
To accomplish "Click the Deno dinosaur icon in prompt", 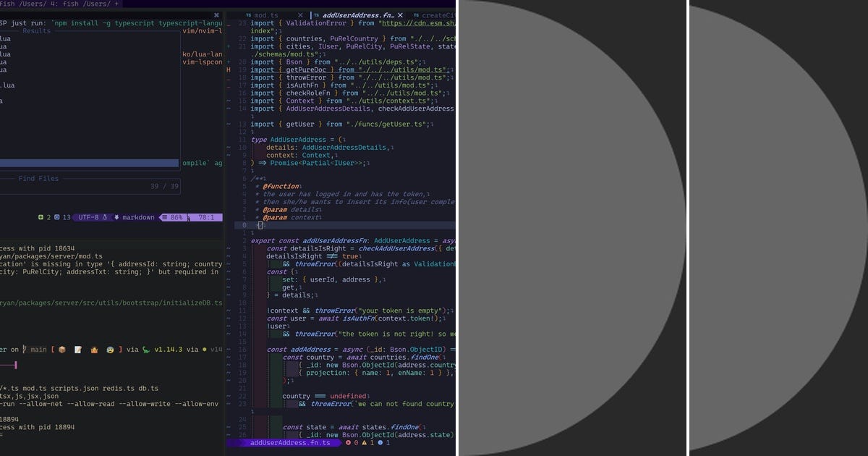I will 145,350.
